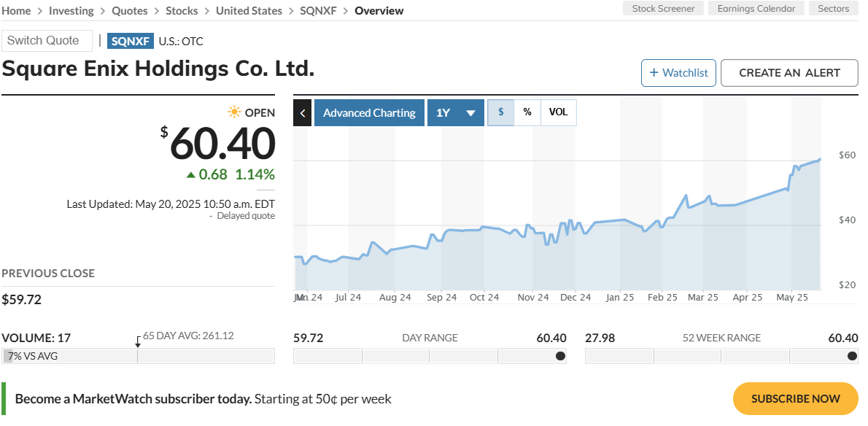Go to Quotes breadcrumb
This screenshot has height=426, width=868.
130,10
